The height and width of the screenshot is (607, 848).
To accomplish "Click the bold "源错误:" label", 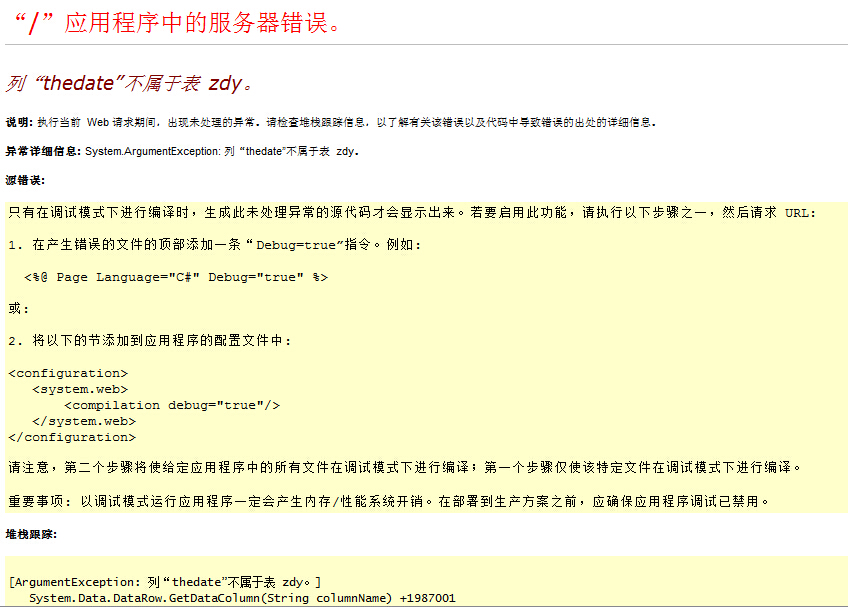I will pyautogui.click(x=25, y=180).
